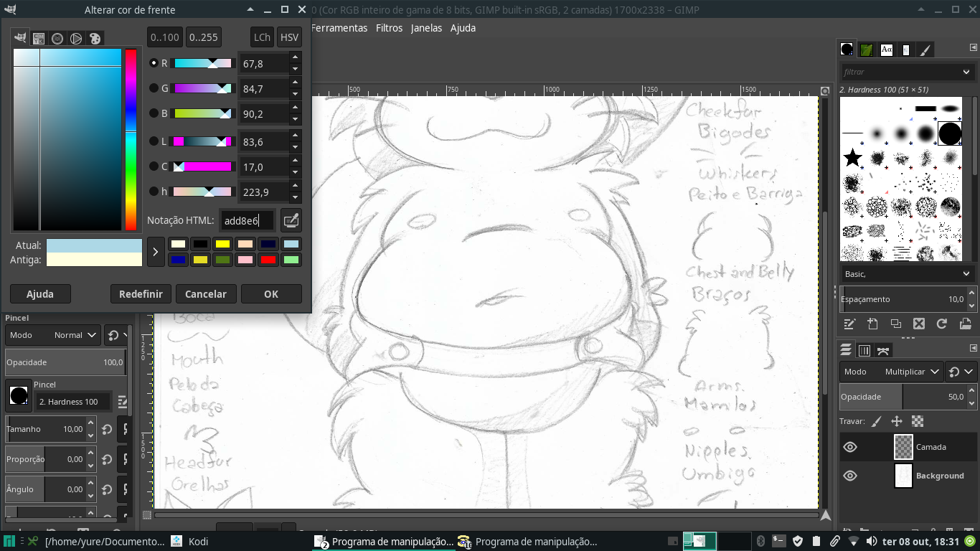Click the edit brush icon below Espaçamento
Screen dimensions: 980x551
click(x=849, y=324)
